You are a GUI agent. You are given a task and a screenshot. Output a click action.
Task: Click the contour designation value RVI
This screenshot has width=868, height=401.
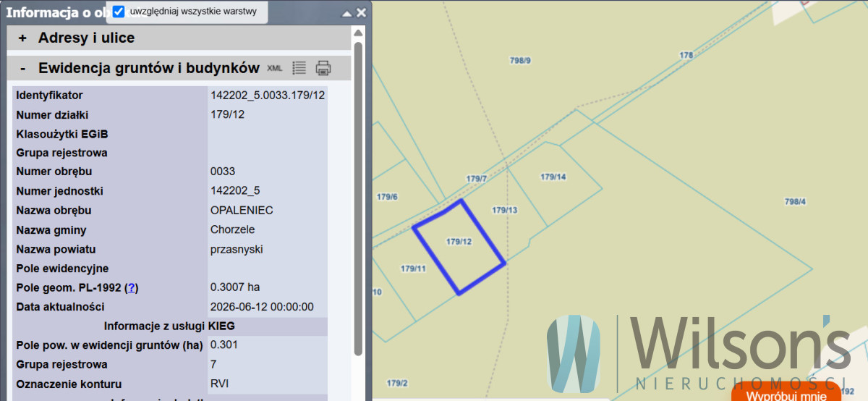click(220, 384)
